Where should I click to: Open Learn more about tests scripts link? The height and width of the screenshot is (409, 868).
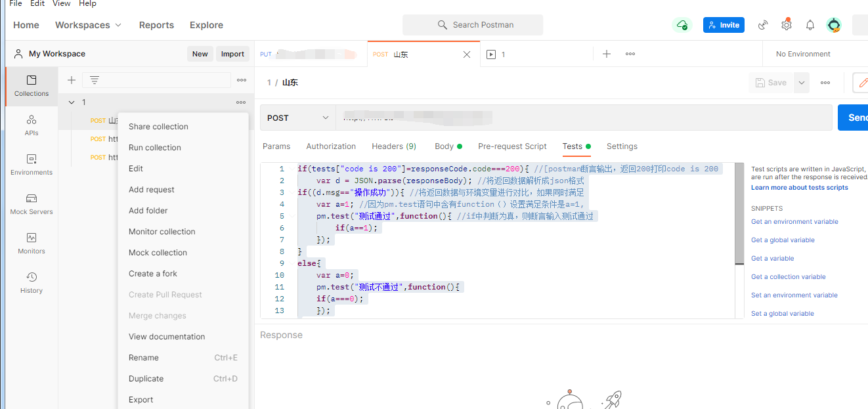[800, 188]
